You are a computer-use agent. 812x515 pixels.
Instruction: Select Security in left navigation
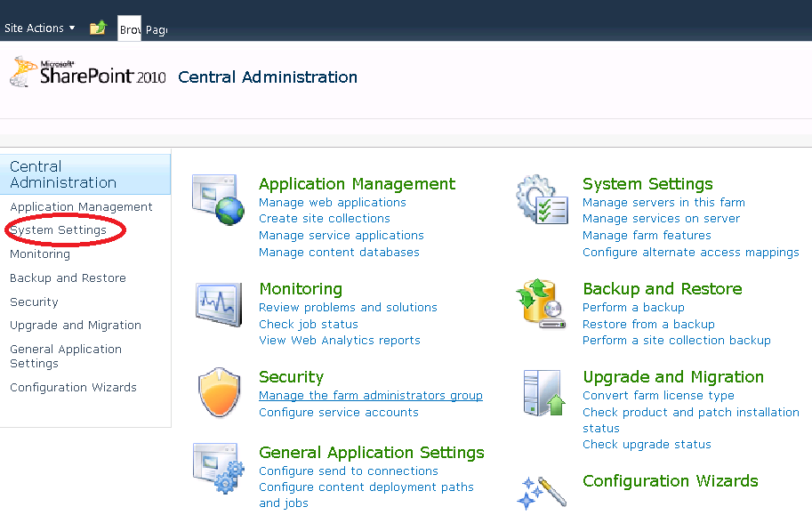(34, 302)
